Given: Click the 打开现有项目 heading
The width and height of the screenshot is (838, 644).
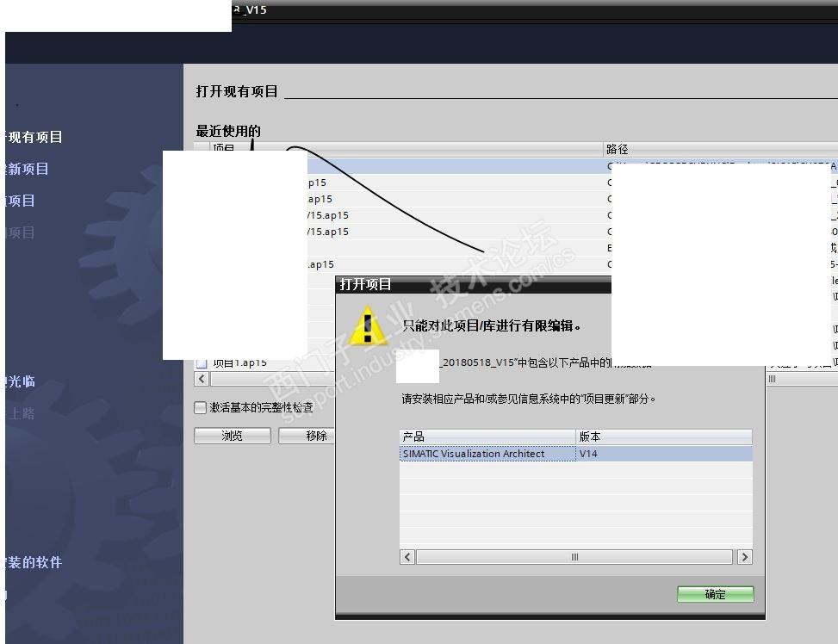Looking at the screenshot, I should coord(237,91).
